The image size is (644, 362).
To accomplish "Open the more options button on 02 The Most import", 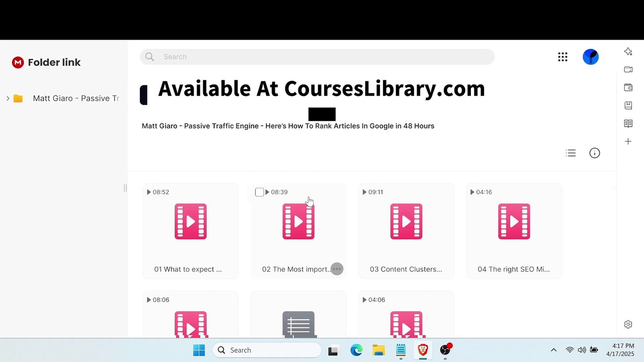I will coord(337,269).
